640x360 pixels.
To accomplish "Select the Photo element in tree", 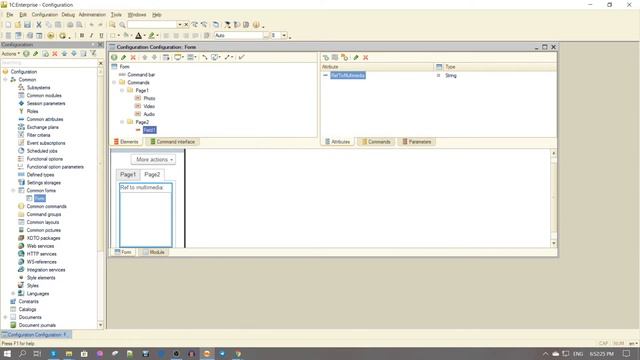I will click(149, 98).
